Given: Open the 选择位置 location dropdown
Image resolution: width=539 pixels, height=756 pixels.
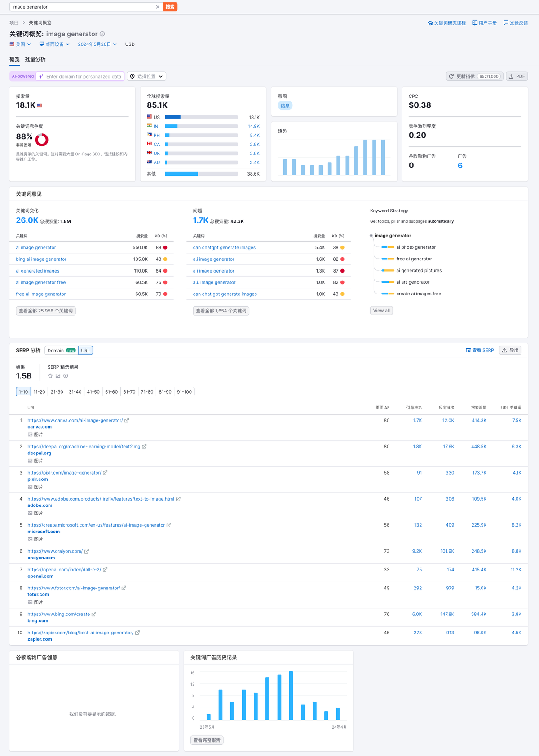Looking at the screenshot, I should [146, 76].
